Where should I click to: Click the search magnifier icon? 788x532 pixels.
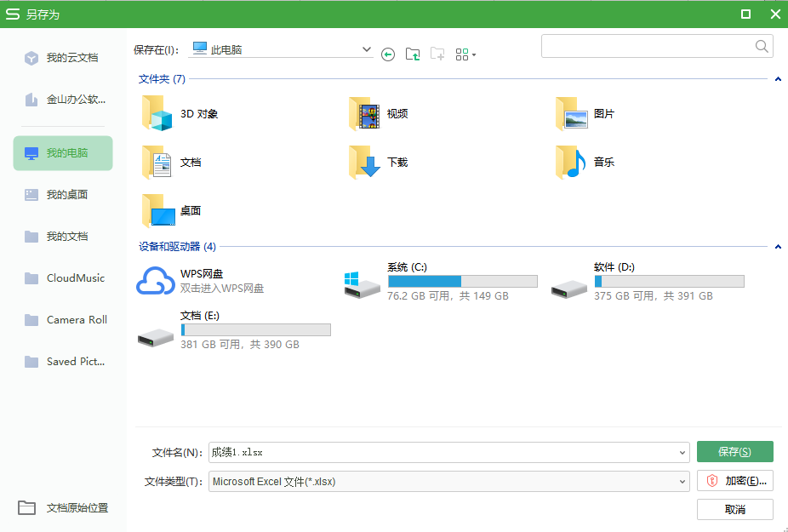coord(762,46)
